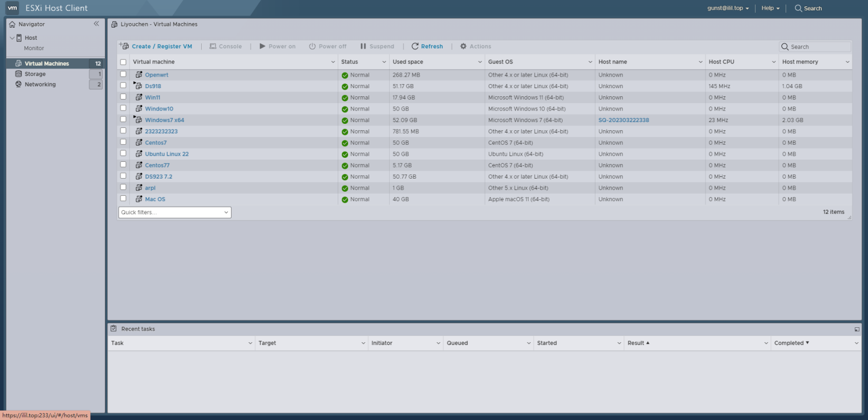Collapse the Navigator panel with double chevron
This screenshot has width=868, height=420.
tap(96, 24)
